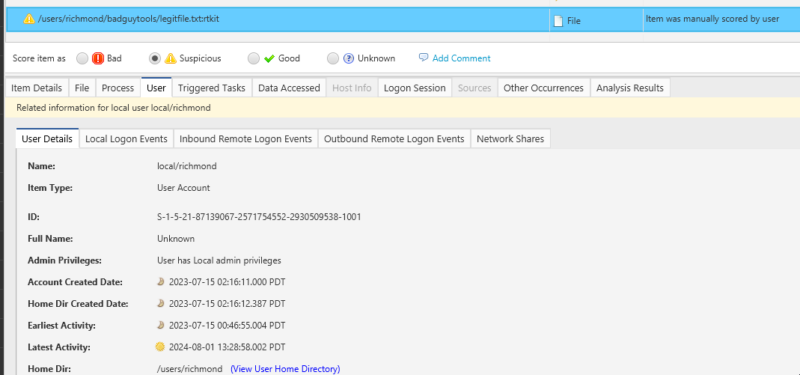Open the Analysis Results tab

click(x=630, y=88)
